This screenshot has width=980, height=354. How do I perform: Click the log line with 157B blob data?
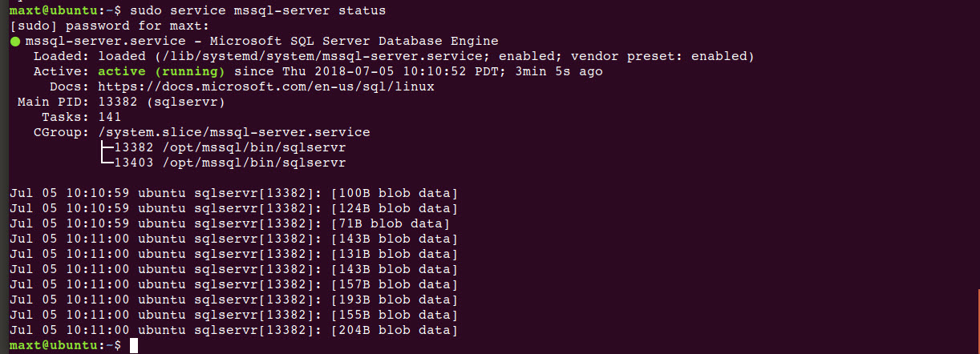[233, 284]
